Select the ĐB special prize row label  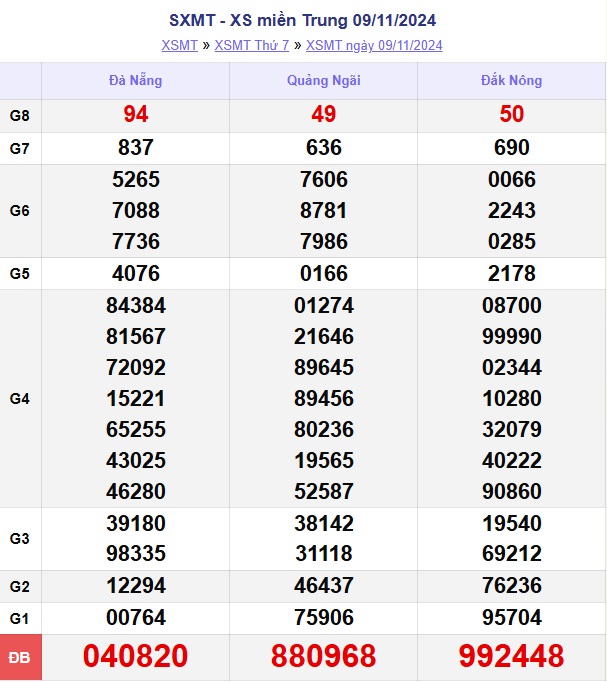point(20,657)
